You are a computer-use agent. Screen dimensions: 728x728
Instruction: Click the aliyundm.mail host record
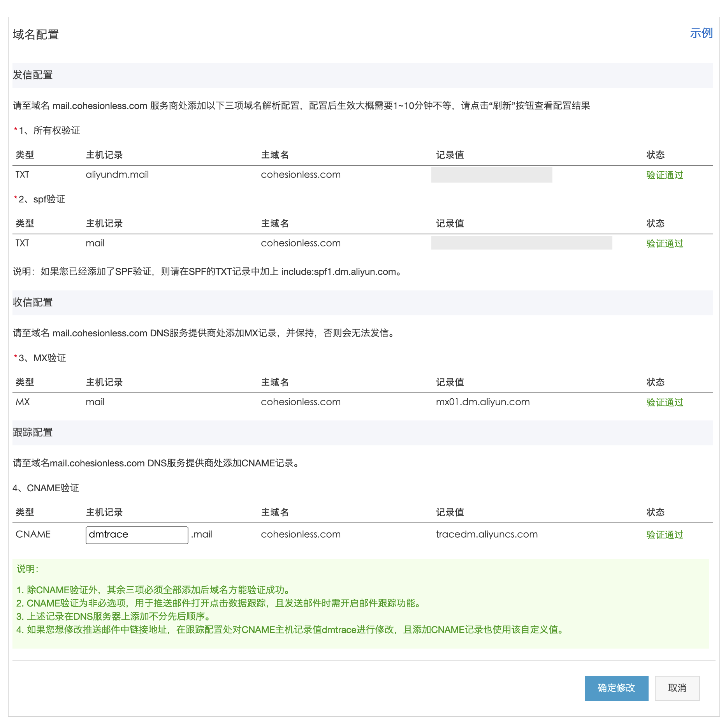pos(117,175)
